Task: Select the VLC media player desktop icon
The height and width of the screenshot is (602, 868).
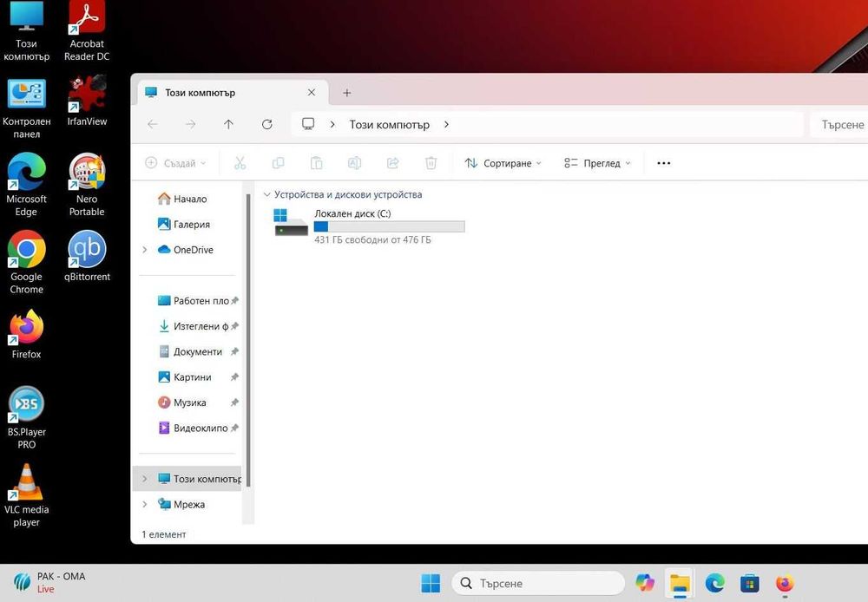Action: [26, 494]
